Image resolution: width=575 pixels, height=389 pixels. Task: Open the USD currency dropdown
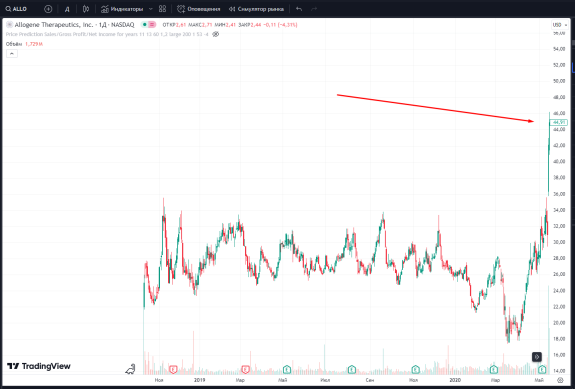pos(559,25)
